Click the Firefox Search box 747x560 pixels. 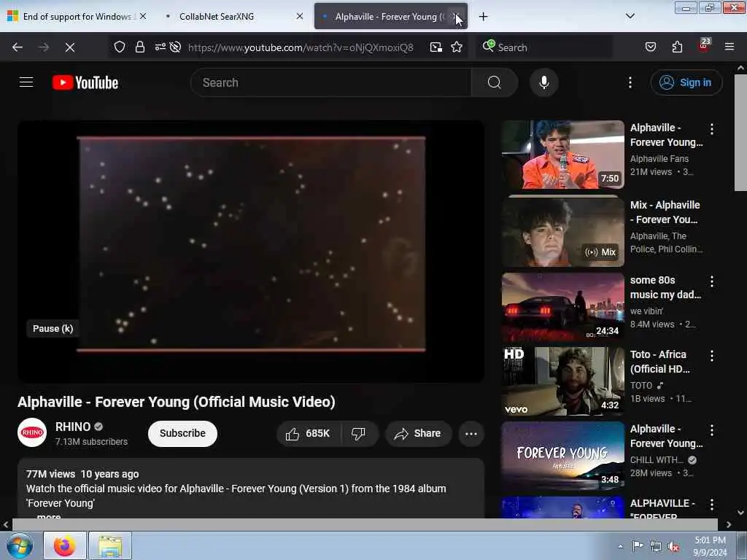click(544, 47)
